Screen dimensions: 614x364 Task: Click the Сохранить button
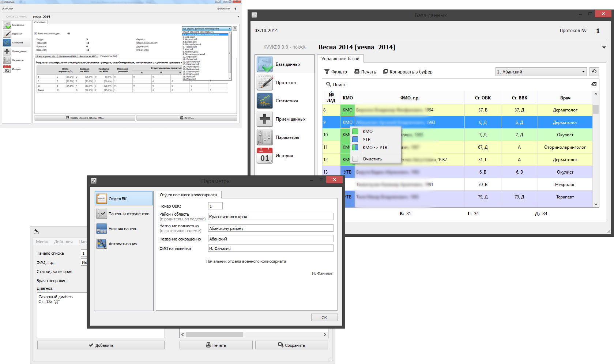click(x=291, y=345)
